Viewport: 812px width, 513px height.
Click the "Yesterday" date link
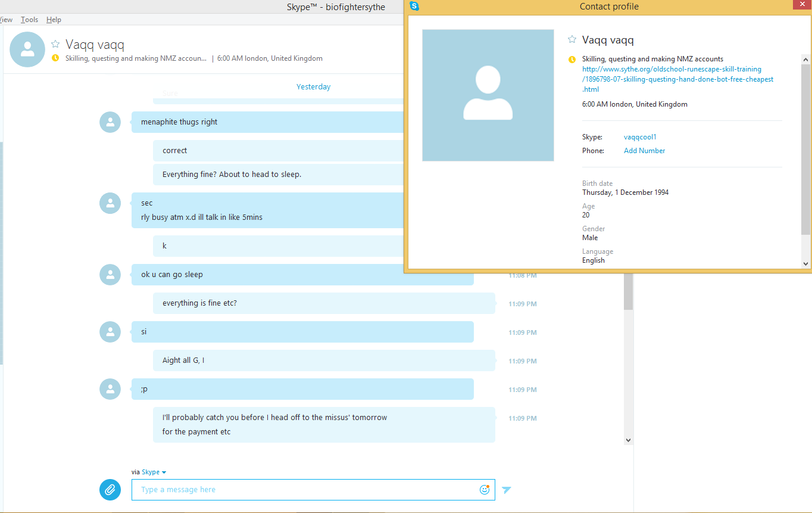(x=314, y=87)
